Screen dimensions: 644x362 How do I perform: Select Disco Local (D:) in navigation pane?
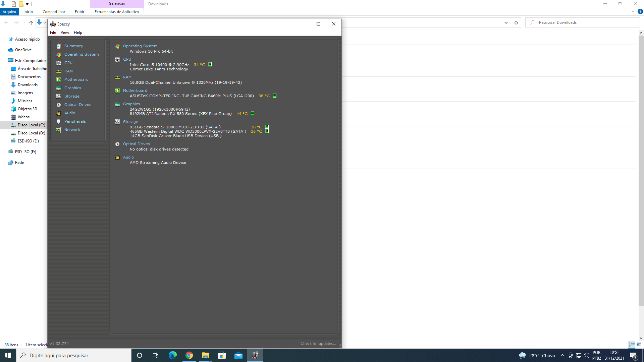(x=31, y=133)
